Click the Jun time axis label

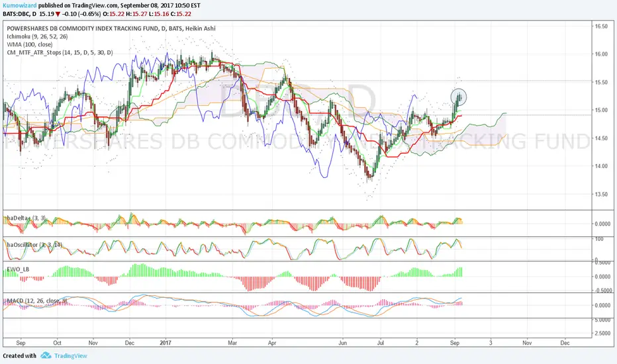343,343
